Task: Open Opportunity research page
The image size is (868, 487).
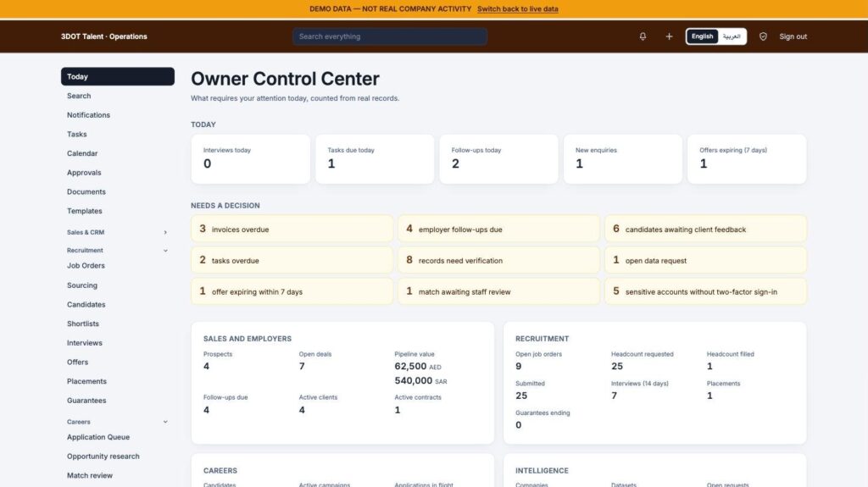Action: pos(117,456)
